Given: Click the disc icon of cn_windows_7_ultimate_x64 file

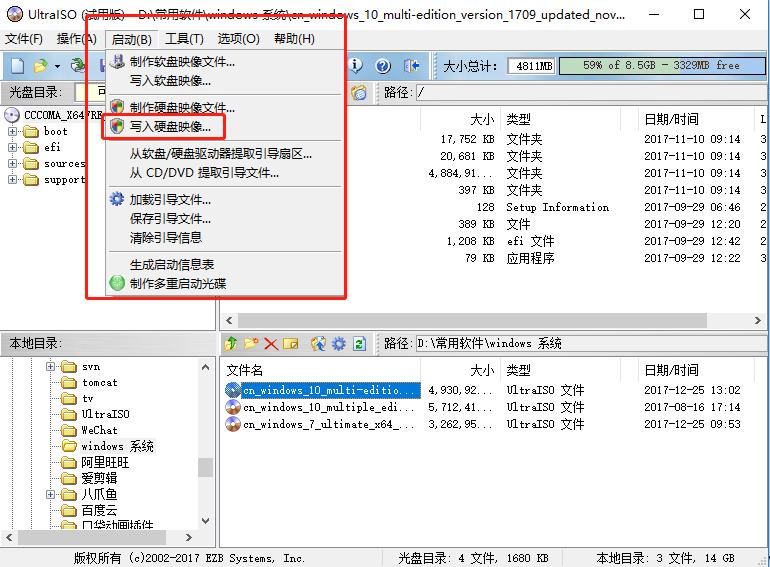Looking at the screenshot, I should pyautogui.click(x=233, y=424).
